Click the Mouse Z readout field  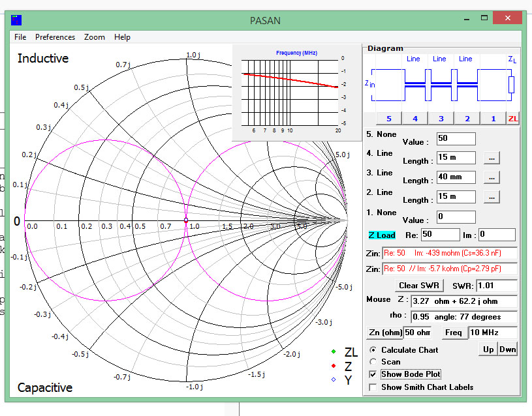pos(464,301)
